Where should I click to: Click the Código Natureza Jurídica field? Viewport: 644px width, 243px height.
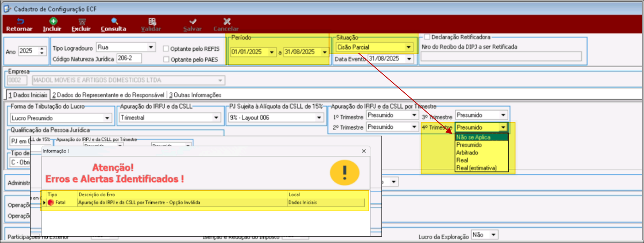(129, 59)
